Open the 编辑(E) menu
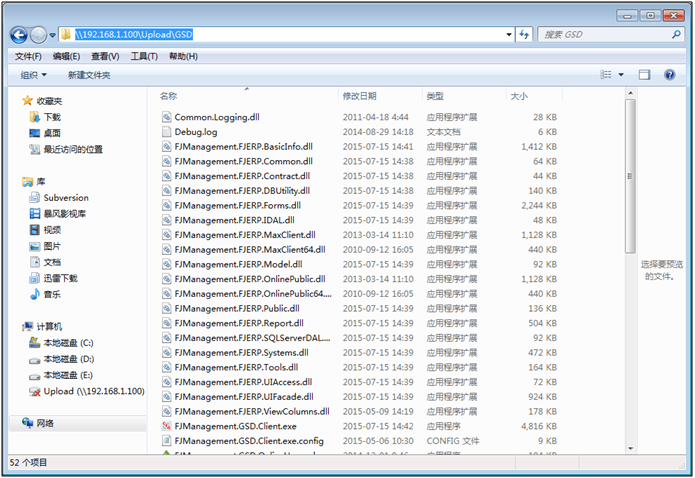Image resolution: width=695 pixels, height=478 pixels. (66, 56)
